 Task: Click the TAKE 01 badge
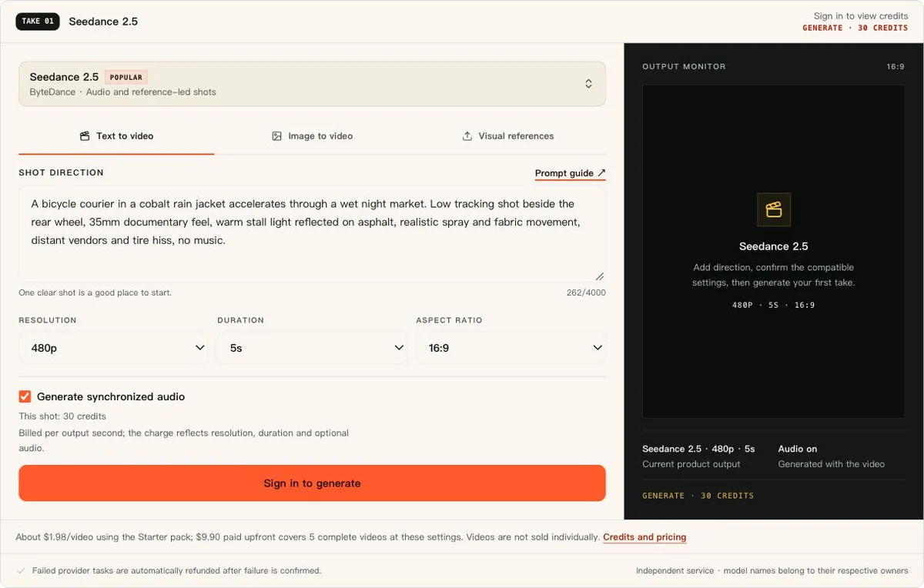[38, 22]
